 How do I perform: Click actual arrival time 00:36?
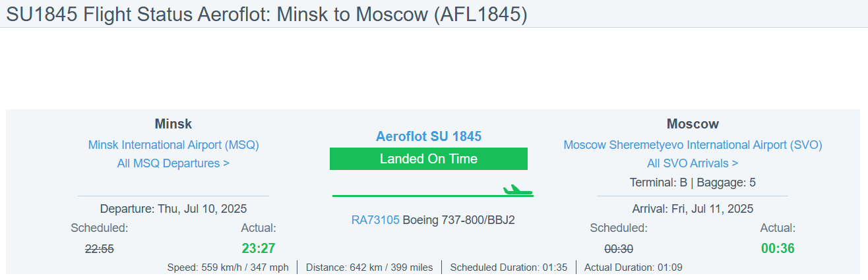pos(778,248)
